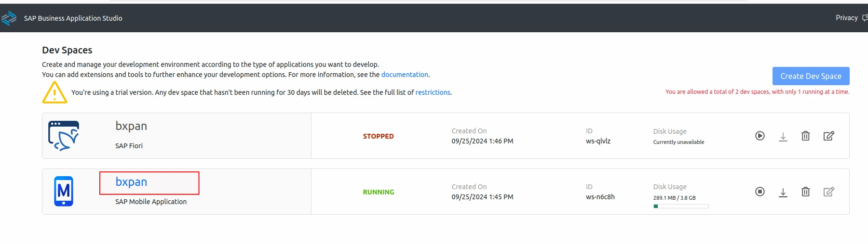The image size is (868, 245).
Task: Open the running bxpan mobile dev space
Action: point(131,182)
